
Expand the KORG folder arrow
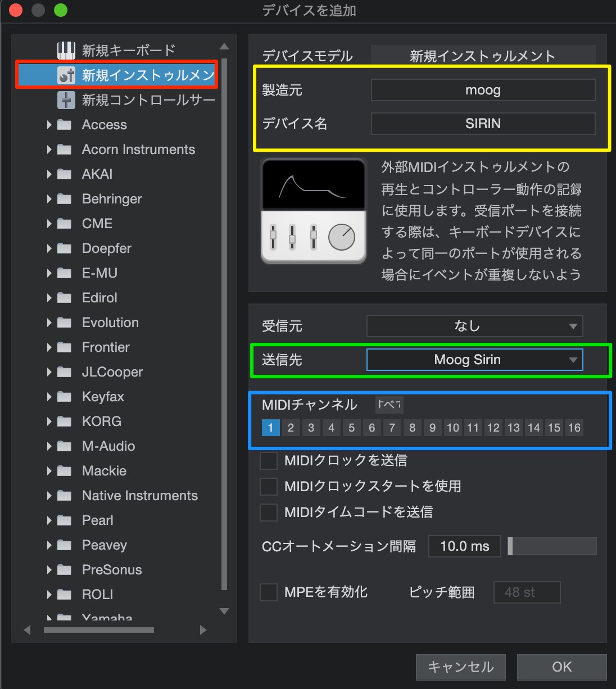pyautogui.click(x=49, y=421)
